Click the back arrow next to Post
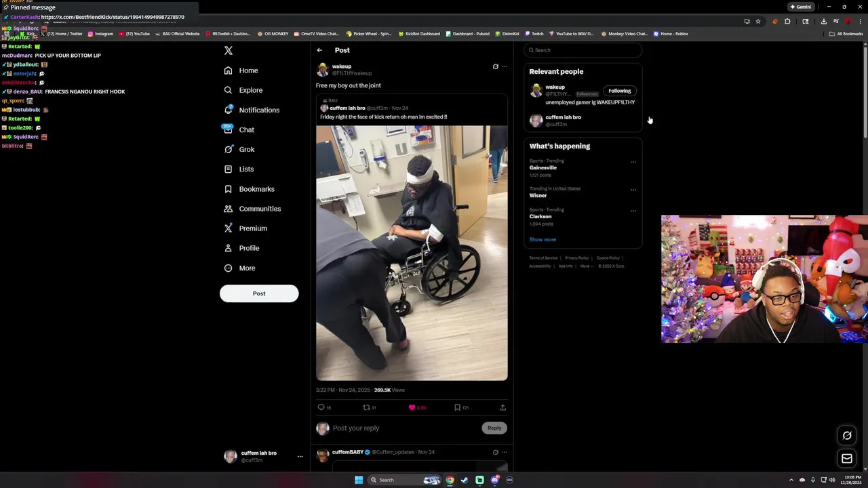The height and width of the screenshot is (488, 868). [x=319, y=50]
